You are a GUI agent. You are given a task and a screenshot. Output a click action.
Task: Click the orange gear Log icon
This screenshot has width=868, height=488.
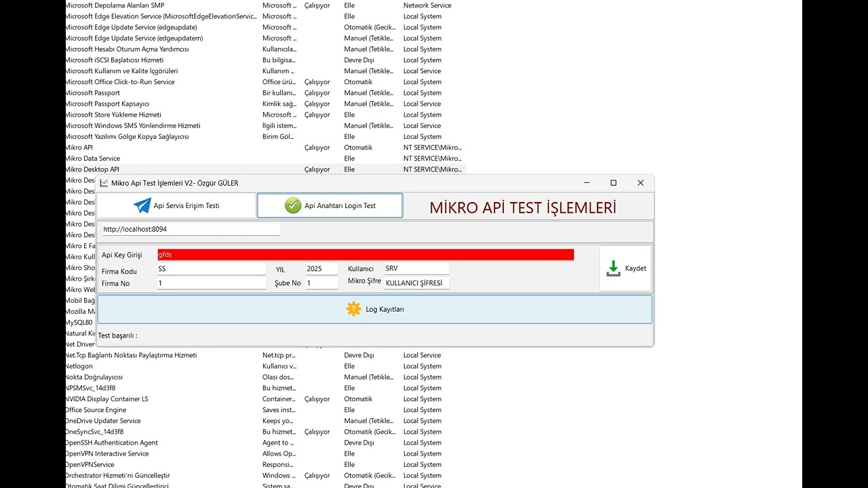tap(353, 309)
